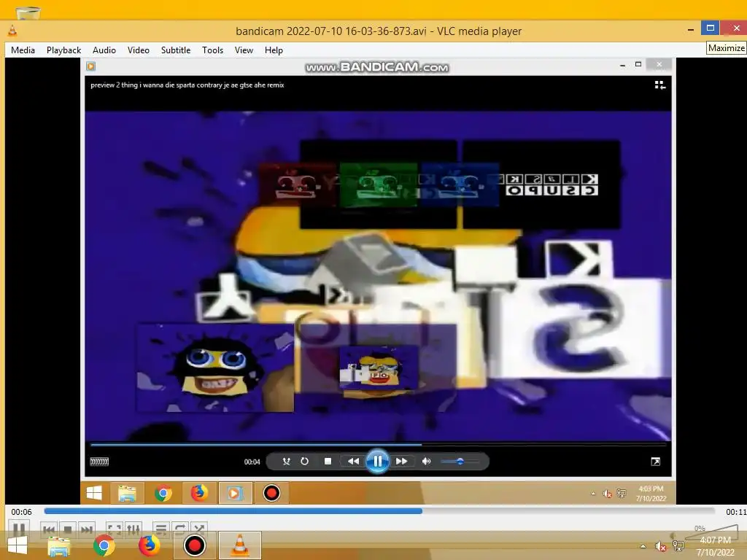
Task: Click elapsed time 00:06 label
Action: point(21,512)
